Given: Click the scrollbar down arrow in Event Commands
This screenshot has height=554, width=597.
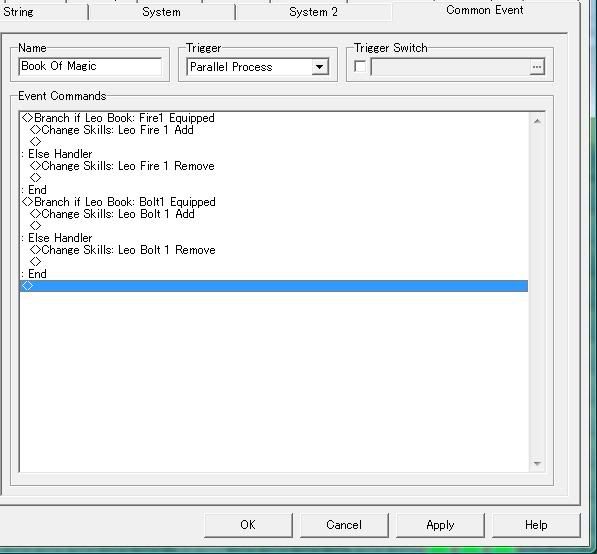Looking at the screenshot, I should (x=537, y=463).
